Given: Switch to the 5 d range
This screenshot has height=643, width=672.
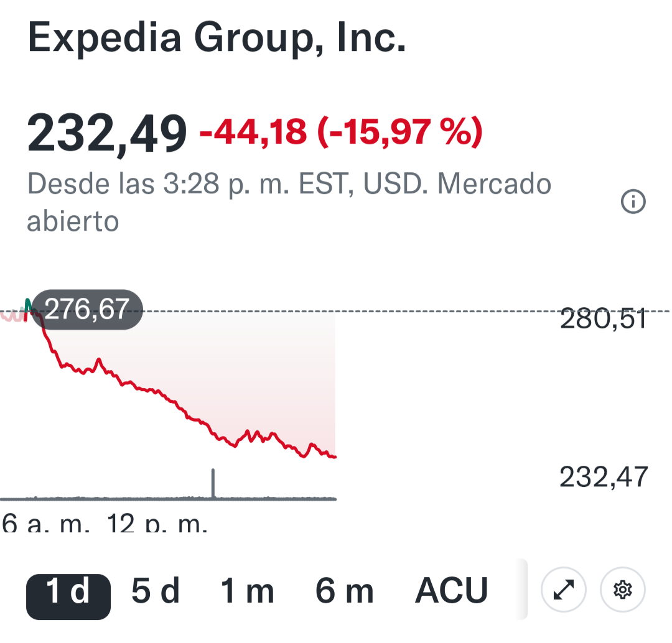Looking at the screenshot, I should point(156,591).
